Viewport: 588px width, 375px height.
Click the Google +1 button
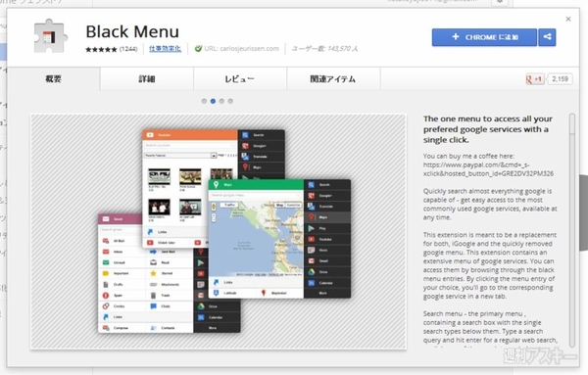[x=535, y=79]
